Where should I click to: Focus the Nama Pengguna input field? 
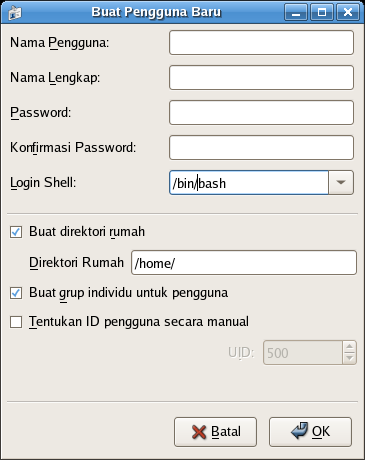[261, 43]
